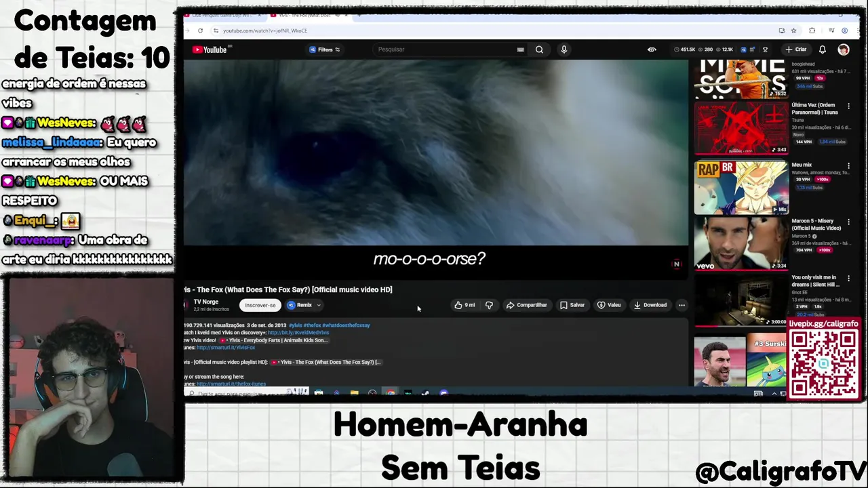This screenshot has width=868, height=488.
Task: Open the smarturl.it/YlvisFox link
Action: click(x=226, y=348)
